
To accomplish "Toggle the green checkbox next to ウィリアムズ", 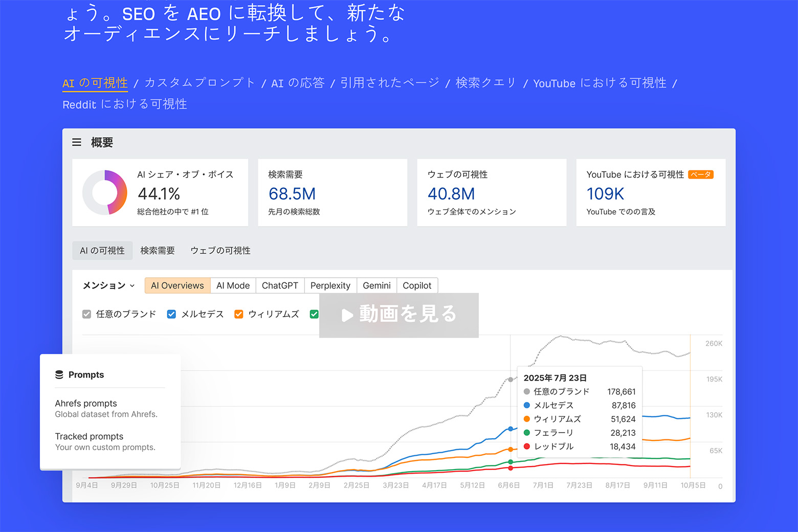I will click(x=314, y=314).
